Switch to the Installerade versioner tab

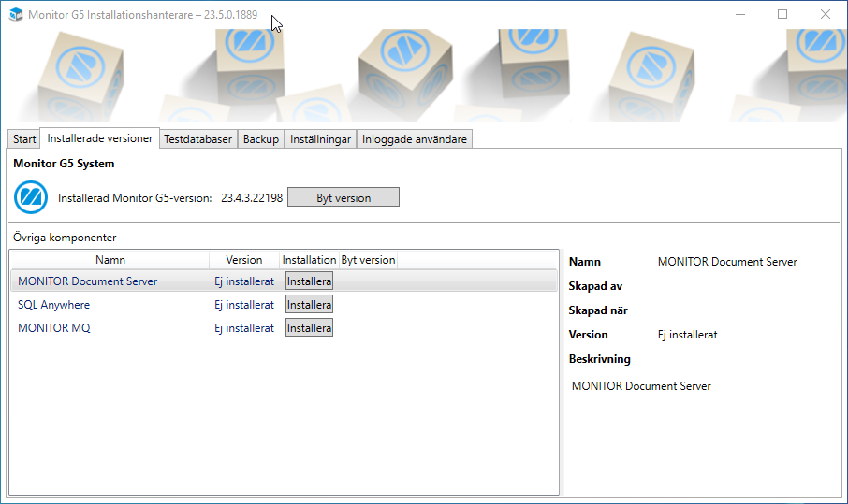click(x=100, y=138)
